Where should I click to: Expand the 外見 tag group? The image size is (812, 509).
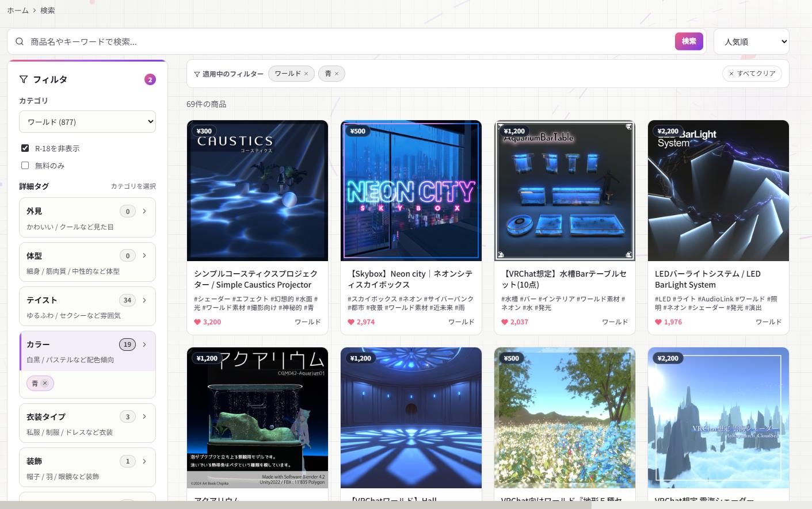coord(87,217)
